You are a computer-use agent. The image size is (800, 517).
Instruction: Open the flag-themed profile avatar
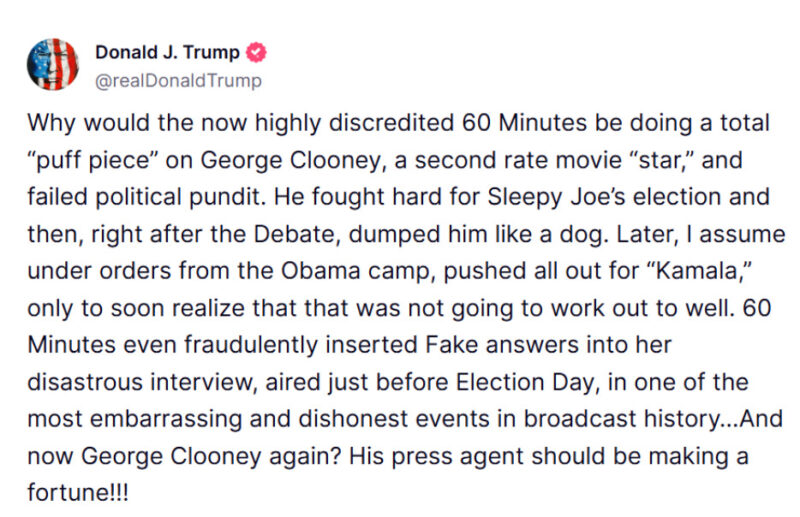53,65
